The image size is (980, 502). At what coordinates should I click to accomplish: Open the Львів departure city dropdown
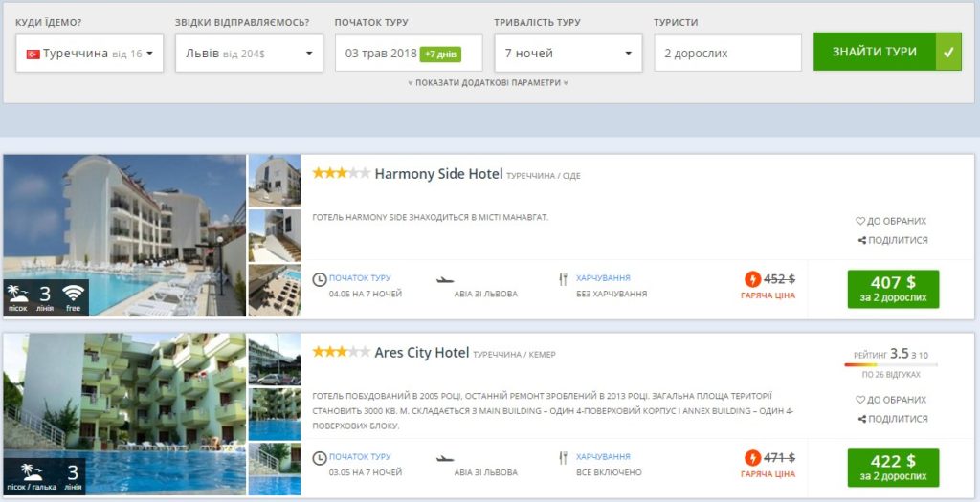pos(249,54)
